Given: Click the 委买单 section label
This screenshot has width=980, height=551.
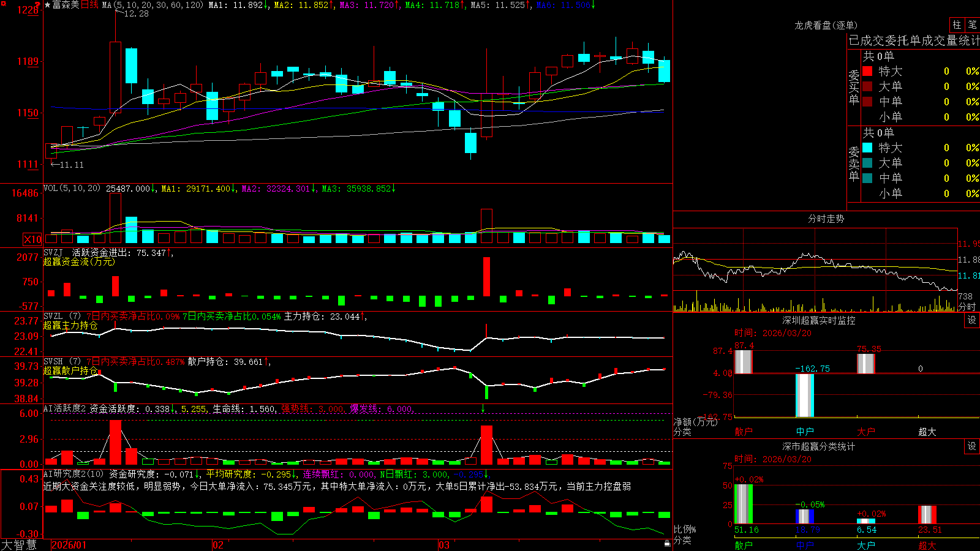Looking at the screenshot, I should coord(854,88).
